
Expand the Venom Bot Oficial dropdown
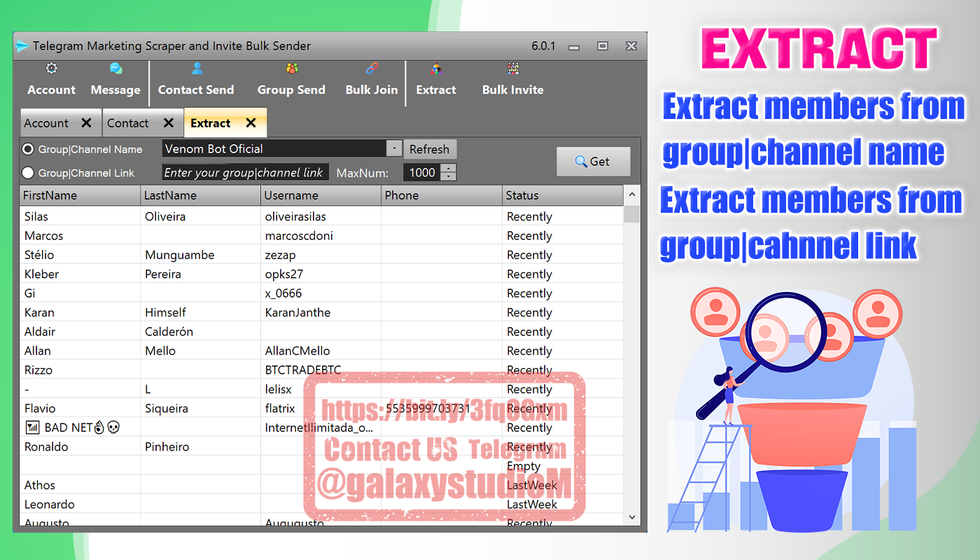pos(394,148)
